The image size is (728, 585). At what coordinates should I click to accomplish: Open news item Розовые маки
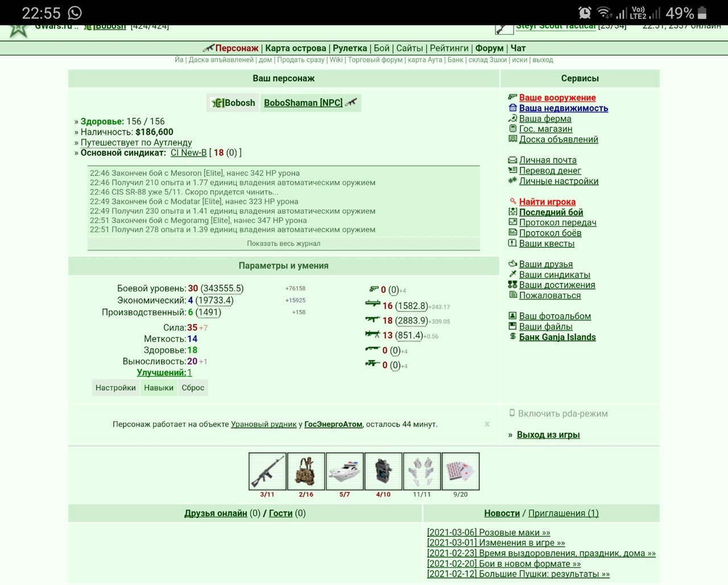click(489, 533)
